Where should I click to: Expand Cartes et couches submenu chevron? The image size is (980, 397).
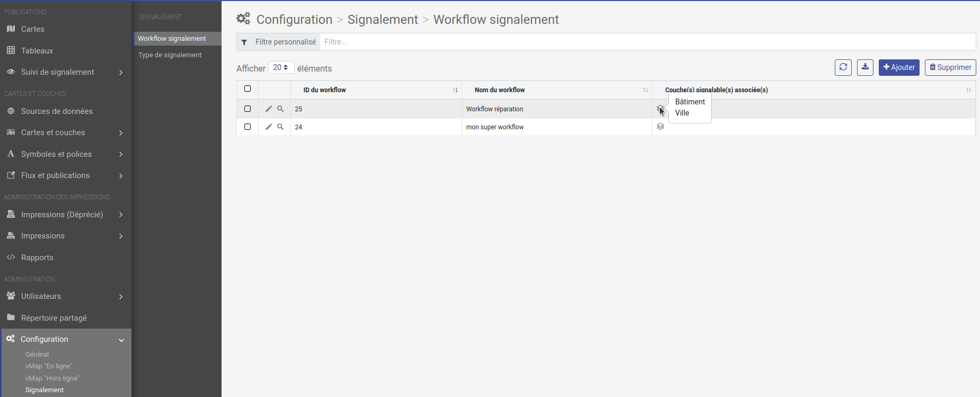(121, 133)
